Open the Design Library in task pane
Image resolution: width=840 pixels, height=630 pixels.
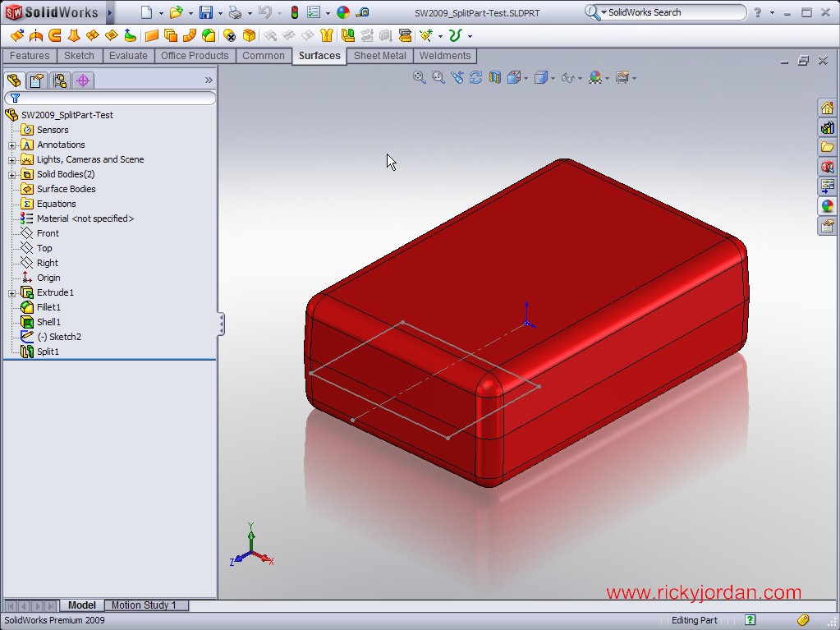coord(827,127)
